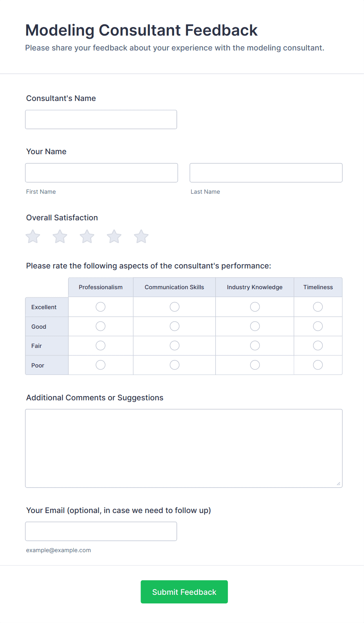The image size is (364, 623).
Task: Grab the comments box resize handle
Action: click(x=339, y=484)
